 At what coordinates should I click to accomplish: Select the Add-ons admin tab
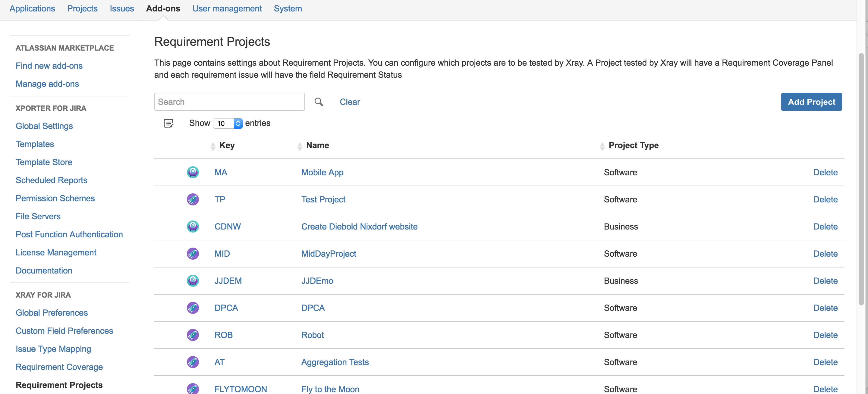click(163, 8)
